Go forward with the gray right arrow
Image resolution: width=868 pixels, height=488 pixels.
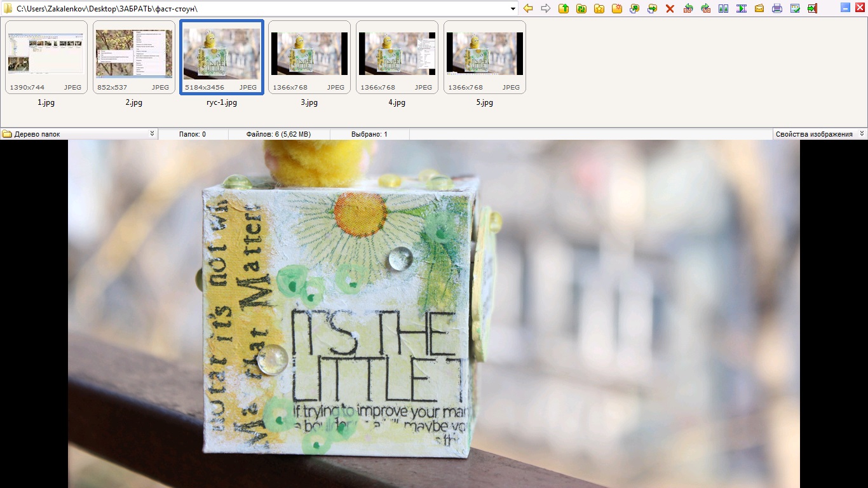[x=546, y=8]
